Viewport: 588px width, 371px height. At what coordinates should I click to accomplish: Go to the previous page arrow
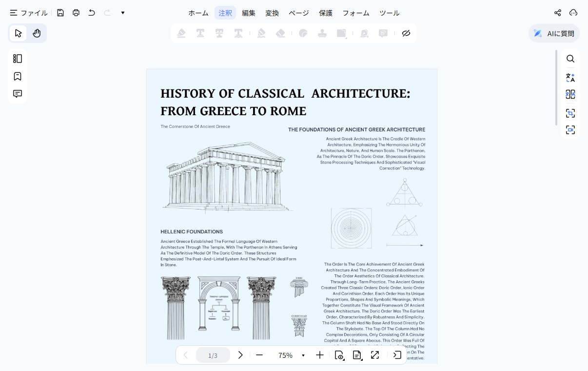click(x=186, y=355)
